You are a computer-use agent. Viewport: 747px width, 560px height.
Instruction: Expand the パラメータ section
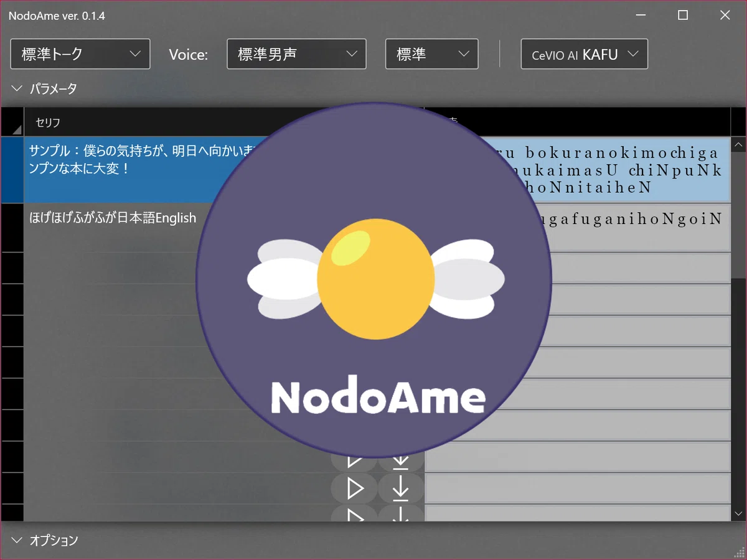(44, 89)
